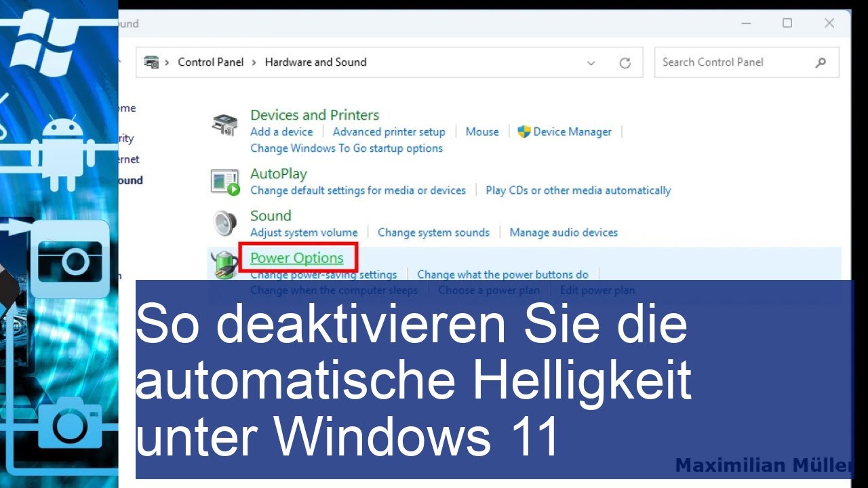
Task: Click Control Panel in the address breadcrumb
Action: (x=210, y=62)
